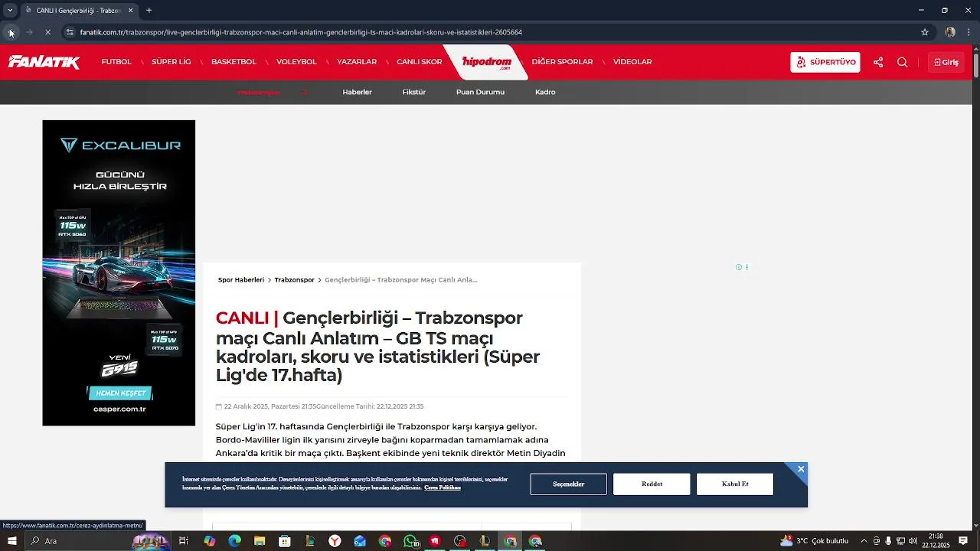This screenshot has height=551, width=980.
Task: Click the address bar URL
Action: tap(301, 32)
